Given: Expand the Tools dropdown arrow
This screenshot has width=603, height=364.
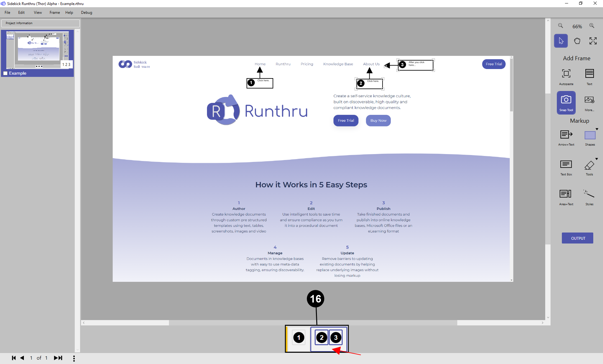Looking at the screenshot, I should click(x=597, y=159).
